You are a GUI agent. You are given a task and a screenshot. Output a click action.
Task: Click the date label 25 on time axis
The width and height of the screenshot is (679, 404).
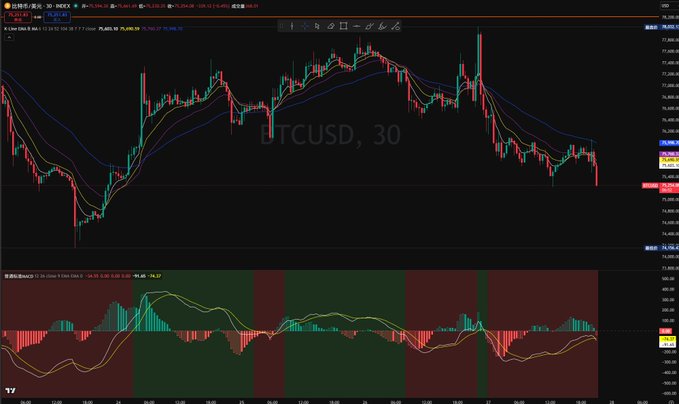(x=242, y=401)
